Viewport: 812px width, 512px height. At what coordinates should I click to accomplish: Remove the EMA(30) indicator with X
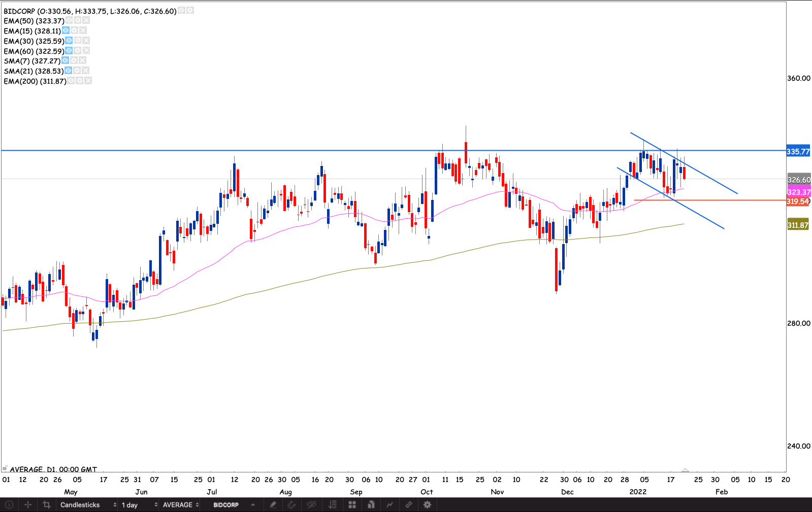(x=86, y=41)
